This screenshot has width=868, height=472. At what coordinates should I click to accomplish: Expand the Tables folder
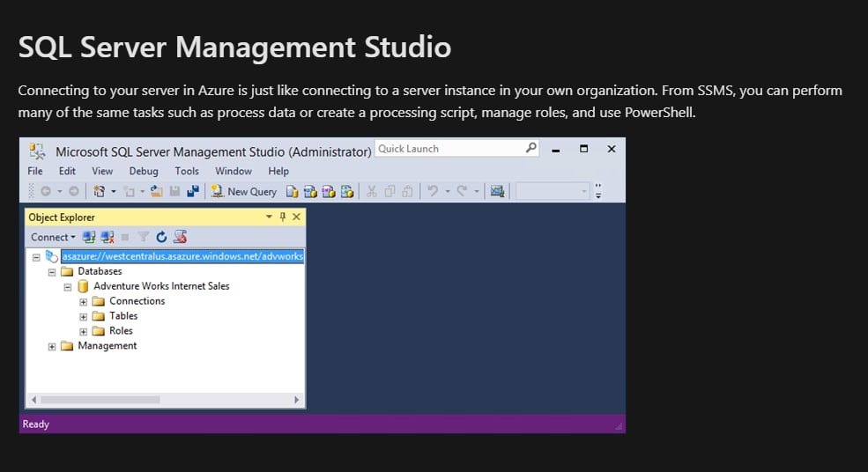[x=83, y=317]
